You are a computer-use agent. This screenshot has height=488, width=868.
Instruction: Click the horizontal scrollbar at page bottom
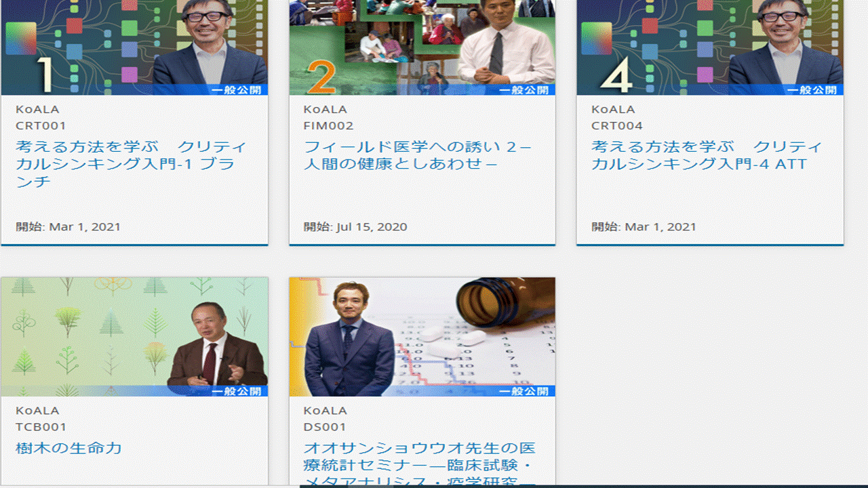(583, 485)
